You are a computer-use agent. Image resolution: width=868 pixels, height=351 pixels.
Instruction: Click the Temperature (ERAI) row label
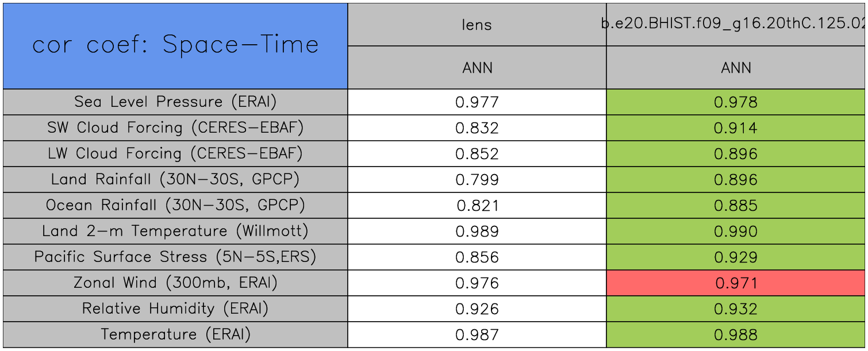(x=175, y=334)
